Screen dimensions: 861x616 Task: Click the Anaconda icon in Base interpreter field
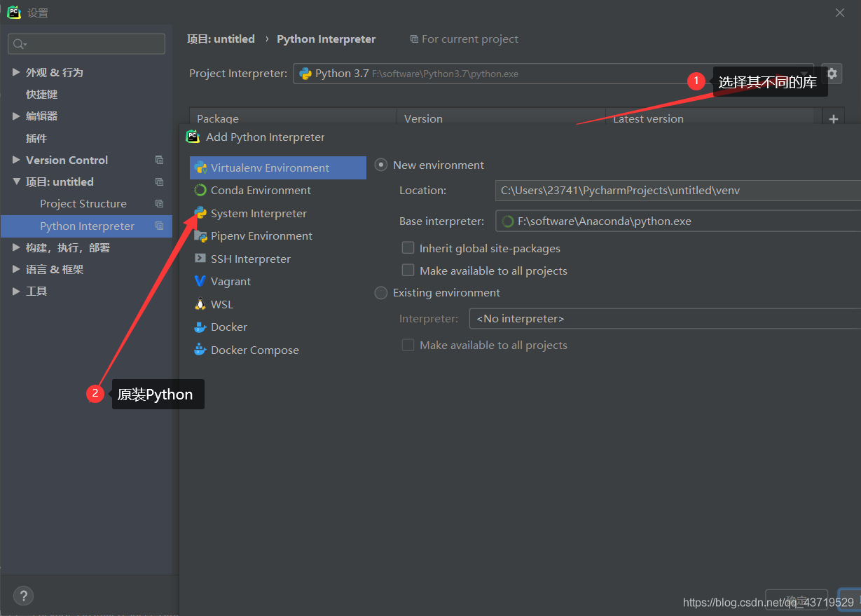click(x=508, y=221)
